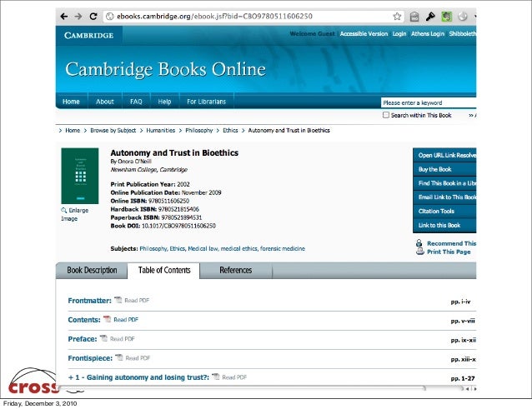Viewport: 532px width, 409px height.
Task: Open the FAQ menu item
Action: coord(136,102)
